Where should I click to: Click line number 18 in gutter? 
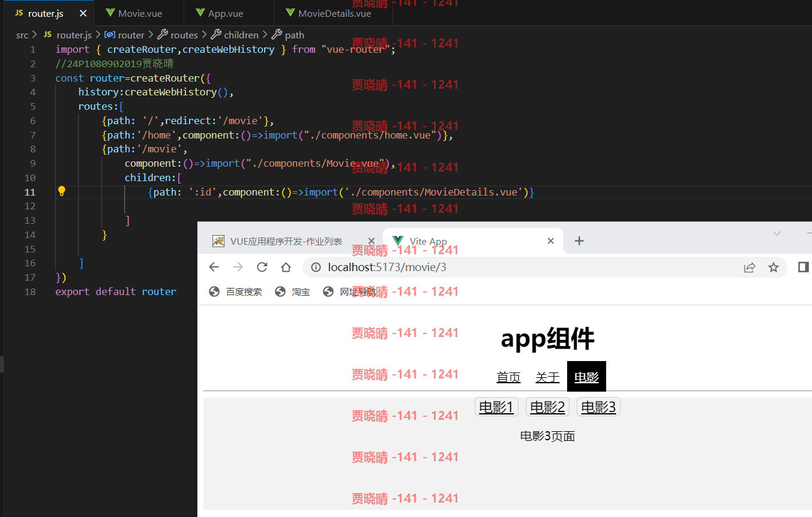pos(29,291)
